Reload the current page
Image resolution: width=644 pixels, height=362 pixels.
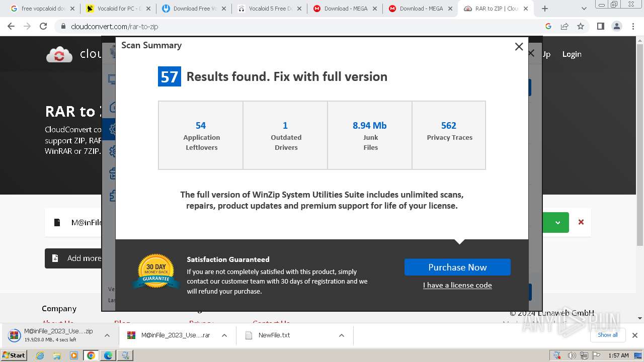point(43,26)
